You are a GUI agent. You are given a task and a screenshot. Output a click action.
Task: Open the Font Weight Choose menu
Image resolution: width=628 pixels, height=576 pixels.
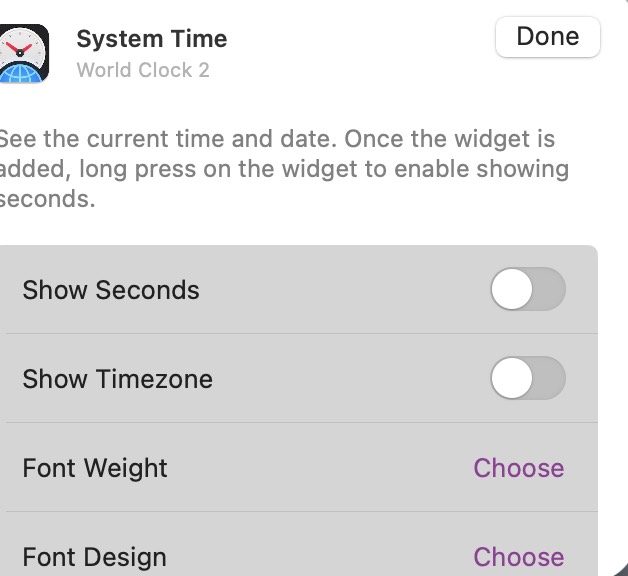[x=518, y=468]
